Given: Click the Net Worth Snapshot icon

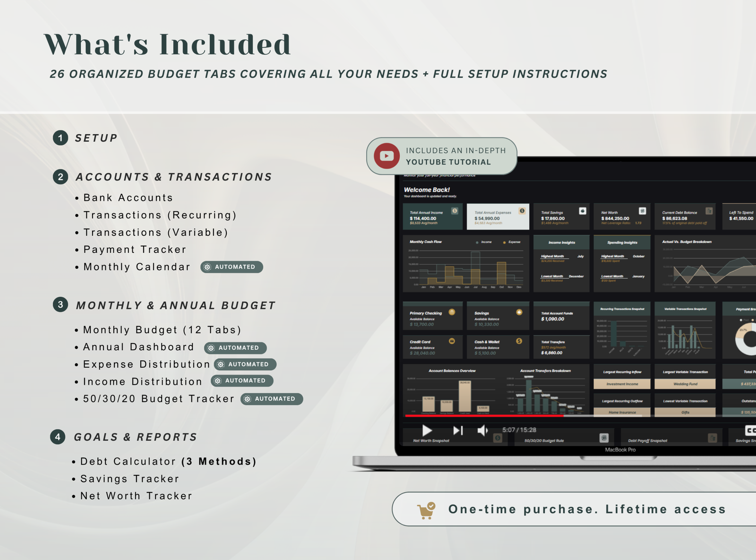Looking at the screenshot, I should click(x=498, y=438).
